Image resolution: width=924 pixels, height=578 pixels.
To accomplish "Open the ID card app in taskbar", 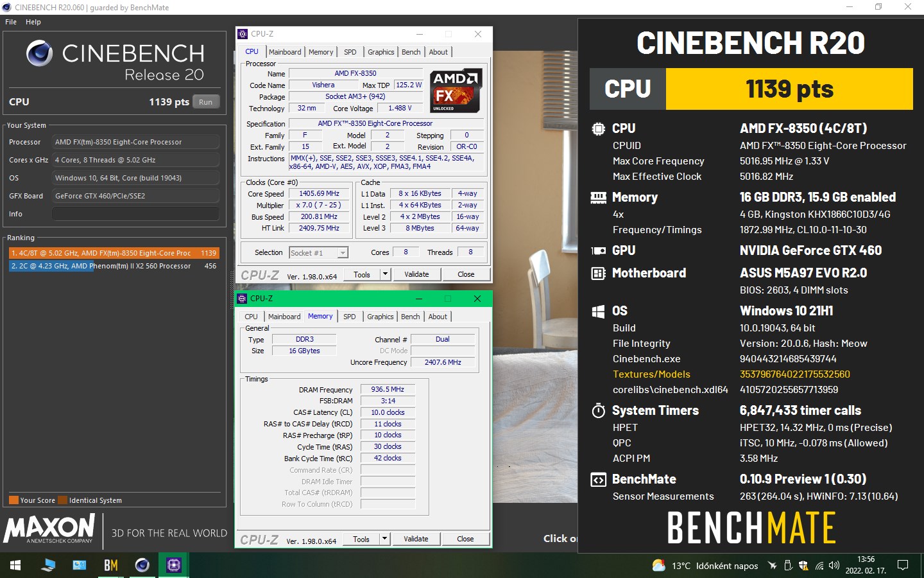I will (x=80, y=565).
